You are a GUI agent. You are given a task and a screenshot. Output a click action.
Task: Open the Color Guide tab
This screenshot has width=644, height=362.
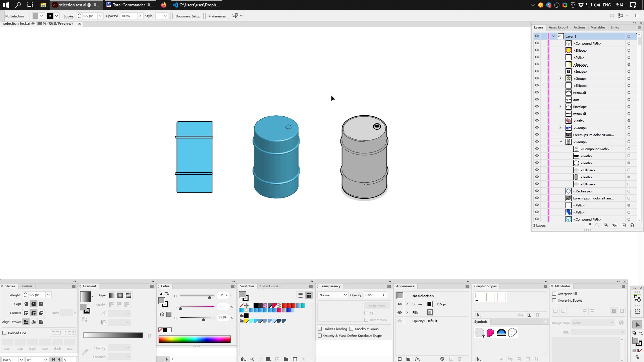pyautogui.click(x=269, y=286)
